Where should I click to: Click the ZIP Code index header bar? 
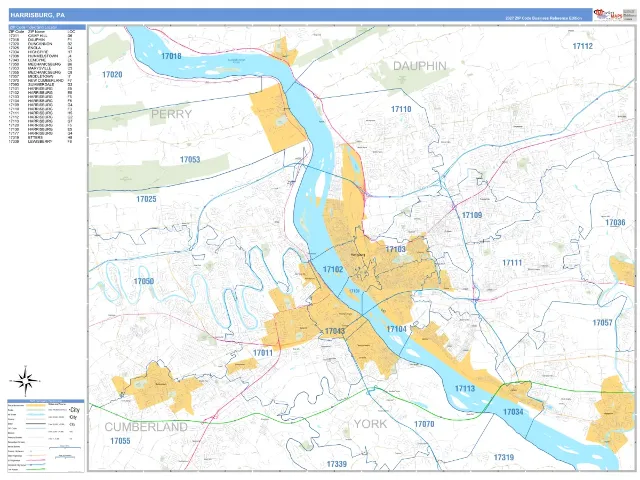[x=47, y=27]
